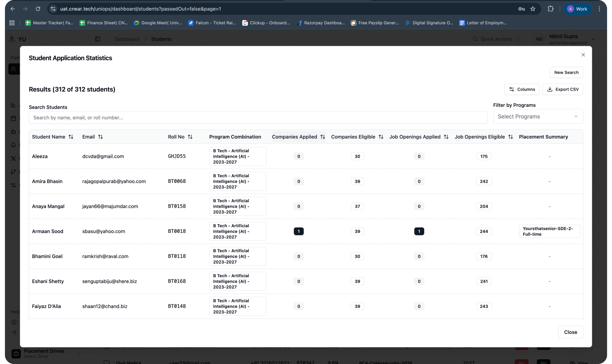Bookmark page with star icon
Screen dimensions: 612x364
532,9
